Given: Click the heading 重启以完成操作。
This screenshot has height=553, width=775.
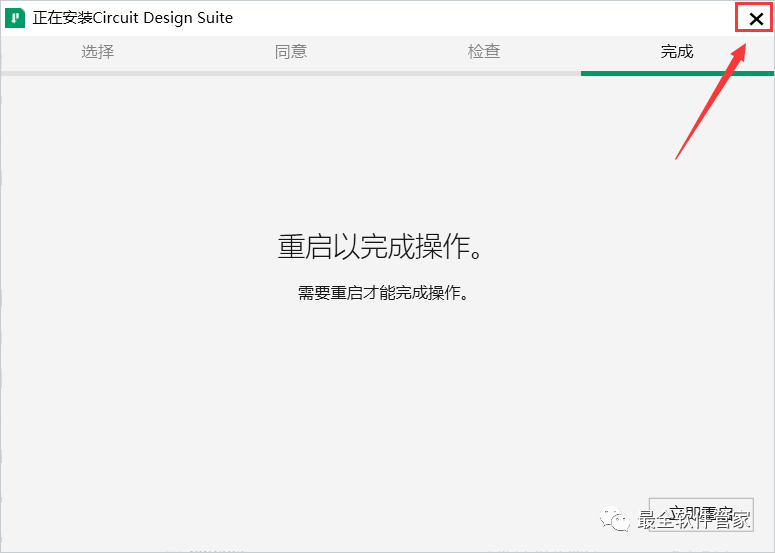Looking at the screenshot, I should [381, 246].
